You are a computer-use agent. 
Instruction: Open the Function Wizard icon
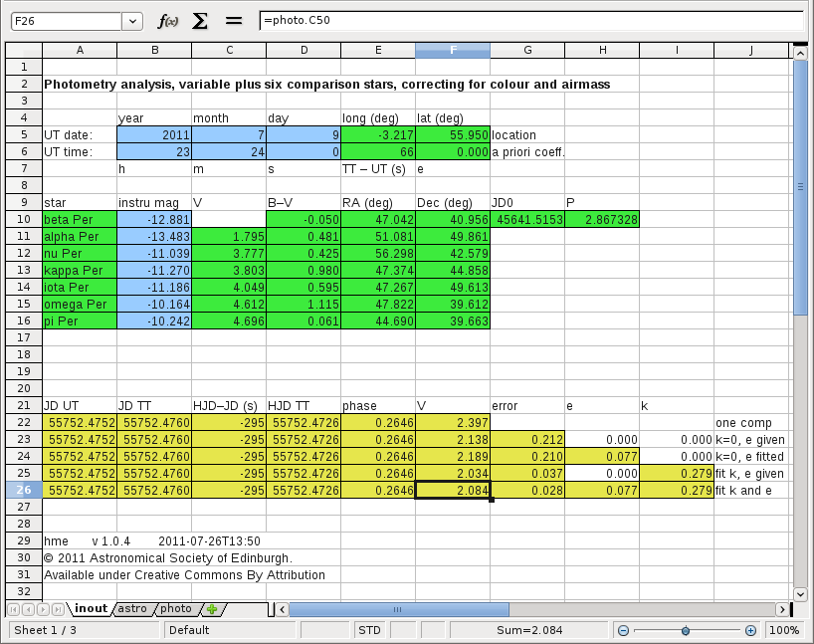pyautogui.click(x=168, y=21)
